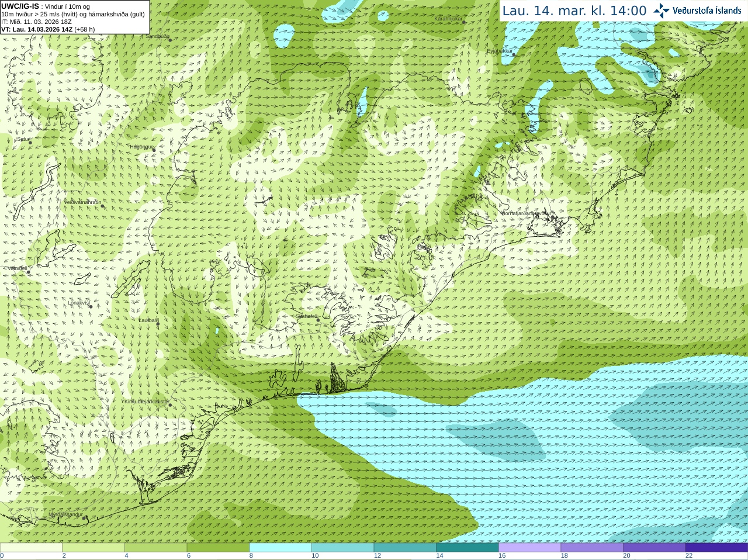Select the Kirkjubæjarklaustur station marker

(170, 405)
